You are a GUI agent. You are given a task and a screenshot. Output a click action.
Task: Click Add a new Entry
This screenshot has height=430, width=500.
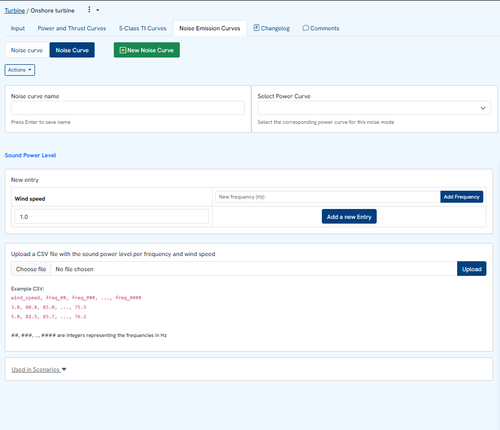click(x=349, y=217)
